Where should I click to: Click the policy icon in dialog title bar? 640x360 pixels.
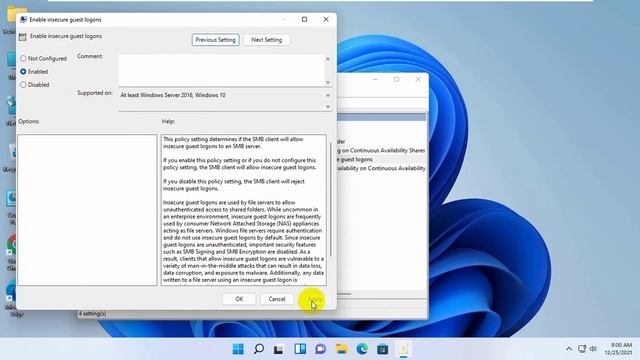(23, 19)
